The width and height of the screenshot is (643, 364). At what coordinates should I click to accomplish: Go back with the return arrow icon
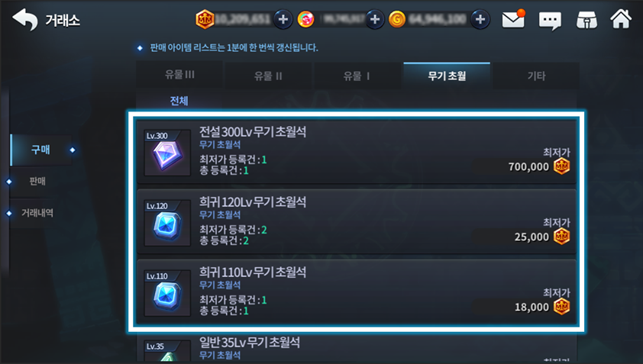(x=24, y=19)
